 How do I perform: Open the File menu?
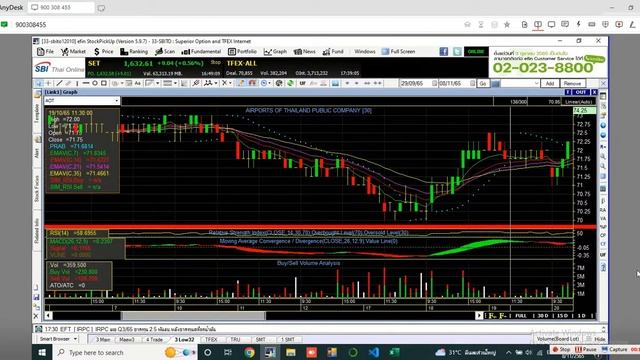[45, 51]
